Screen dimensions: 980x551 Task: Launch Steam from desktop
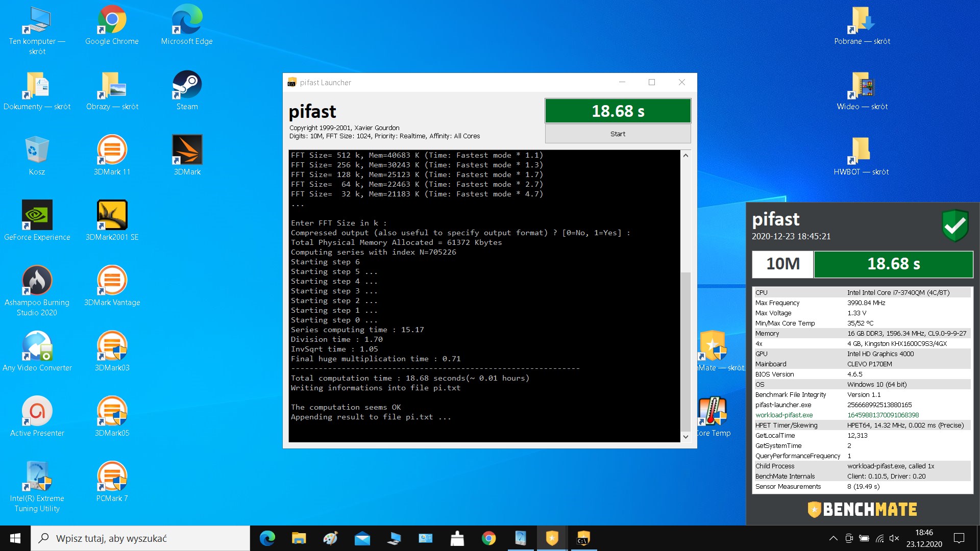[x=187, y=91]
